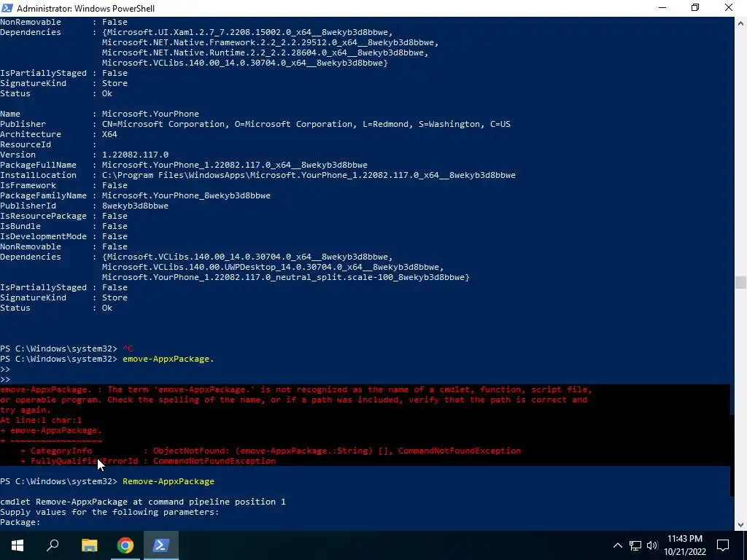Click the scrollbar down arrow

point(740,525)
